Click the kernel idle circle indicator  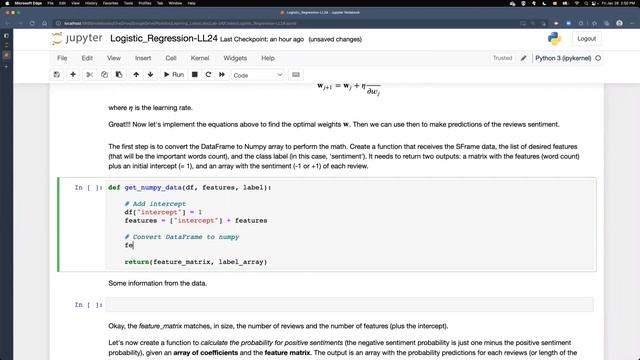pyautogui.click(x=598, y=58)
